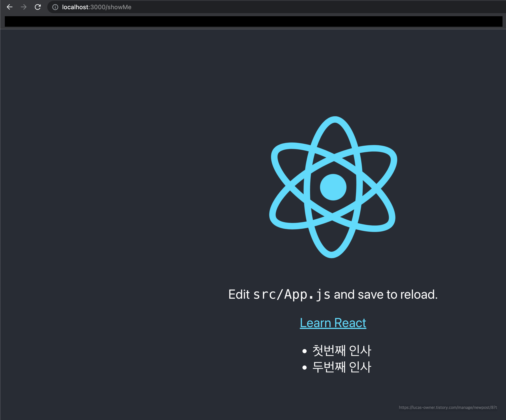Click the black bar under the address bar
Image resolution: width=506 pixels, height=420 pixels.
(x=253, y=21)
